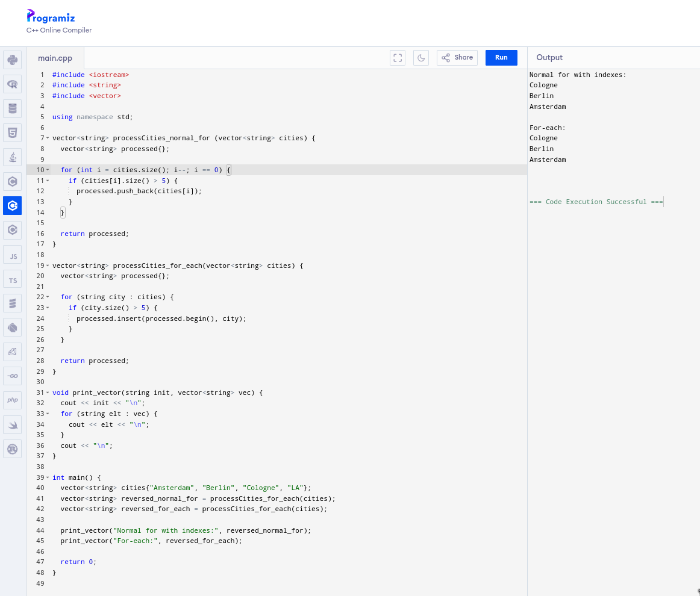This screenshot has width=700, height=596.
Task: Click line number 28 in gutter
Action: pyautogui.click(x=40, y=361)
